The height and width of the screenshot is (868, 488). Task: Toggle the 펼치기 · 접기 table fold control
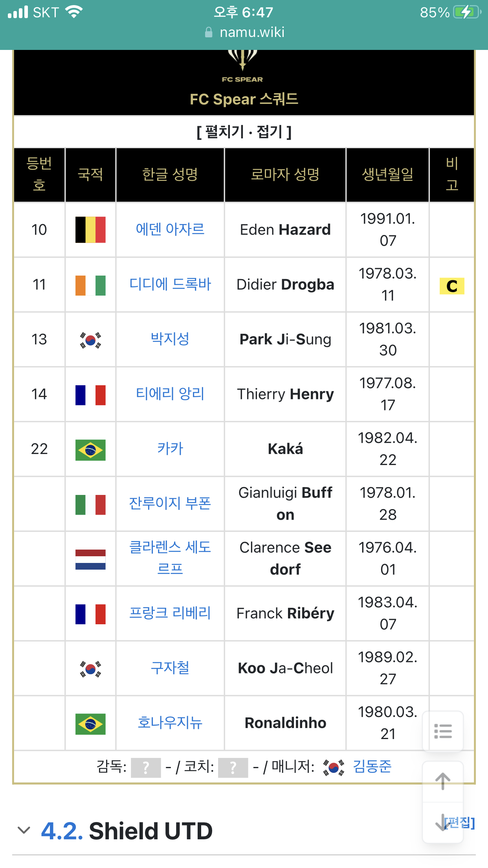244,132
